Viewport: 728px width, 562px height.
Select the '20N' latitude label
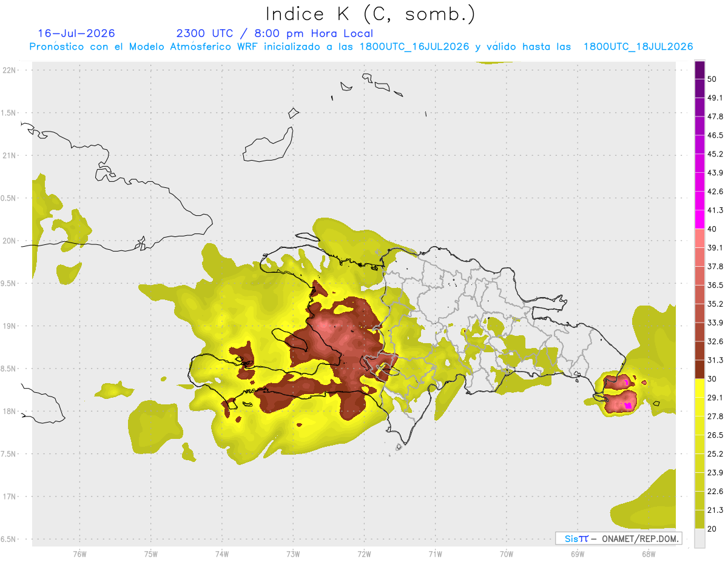pyautogui.click(x=10, y=241)
